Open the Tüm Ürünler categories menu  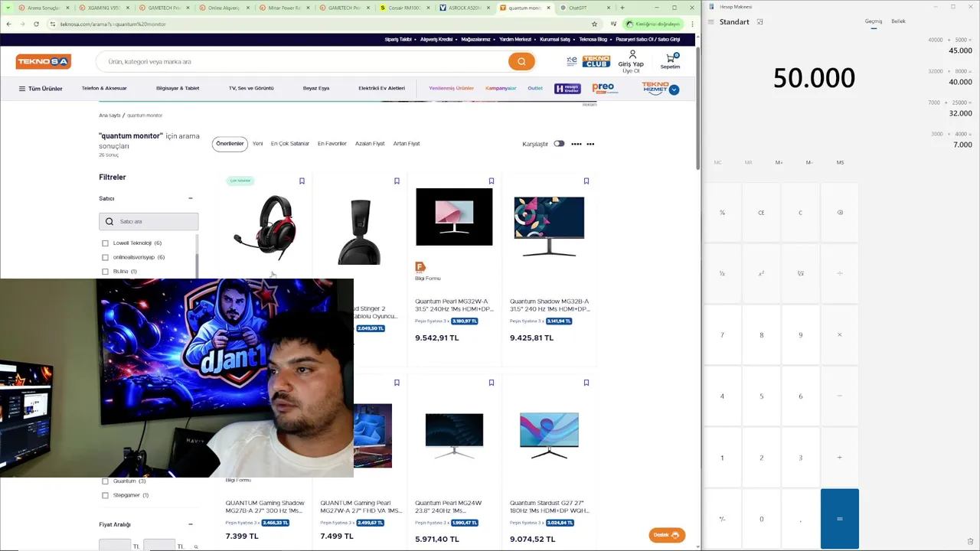(x=41, y=89)
